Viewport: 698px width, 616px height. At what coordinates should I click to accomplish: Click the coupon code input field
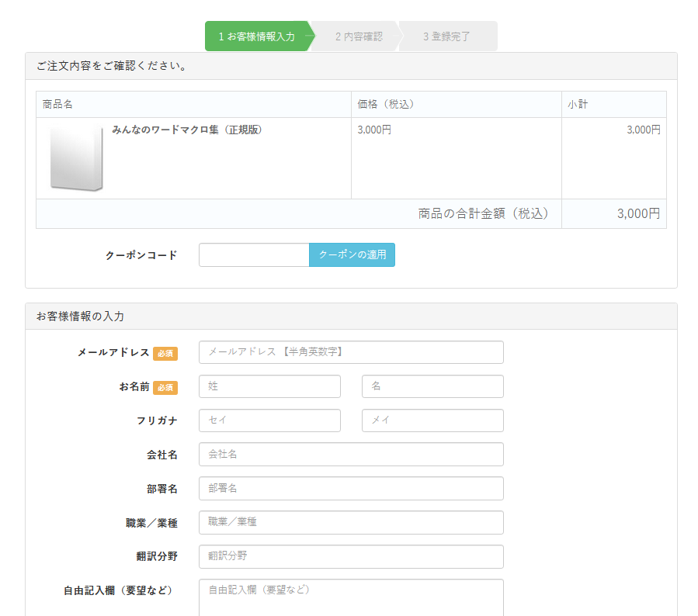tap(254, 255)
